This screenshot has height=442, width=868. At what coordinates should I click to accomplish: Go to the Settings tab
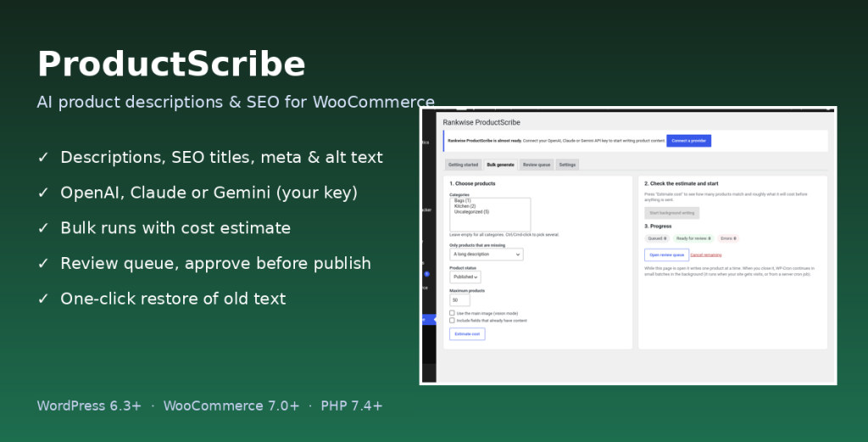pos(567,165)
